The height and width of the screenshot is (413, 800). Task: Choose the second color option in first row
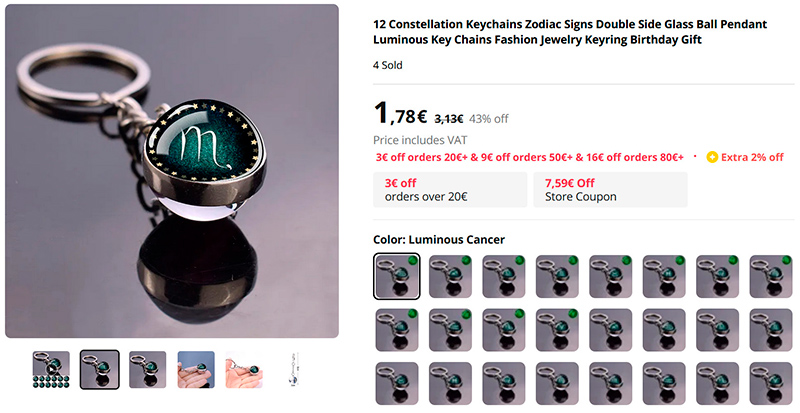[450, 276]
